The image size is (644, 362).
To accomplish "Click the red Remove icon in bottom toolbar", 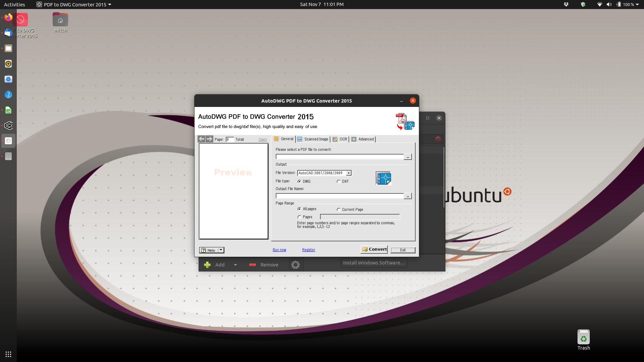I will (x=252, y=264).
